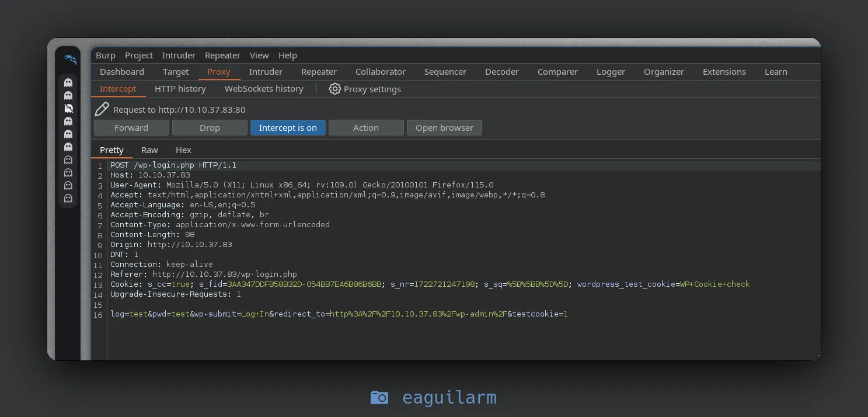
Task: Open the Burp menu
Action: pos(106,55)
